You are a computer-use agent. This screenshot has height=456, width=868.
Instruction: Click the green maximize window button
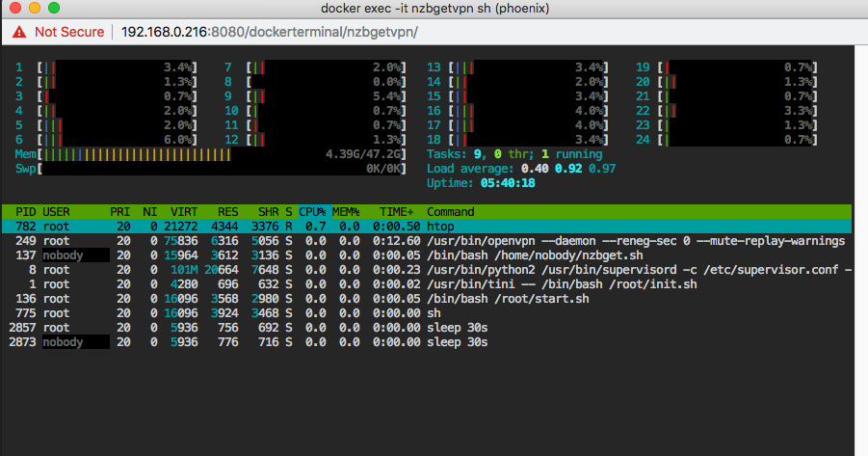click(x=54, y=8)
